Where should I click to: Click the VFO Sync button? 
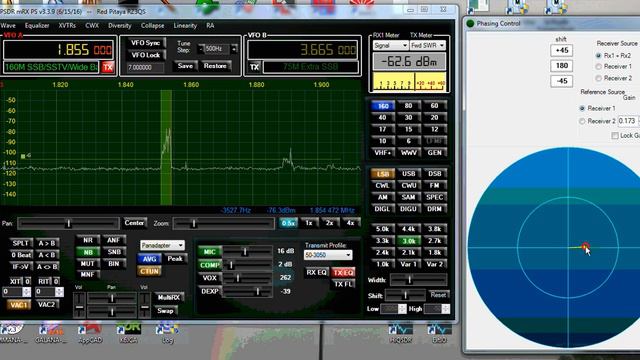(145, 43)
